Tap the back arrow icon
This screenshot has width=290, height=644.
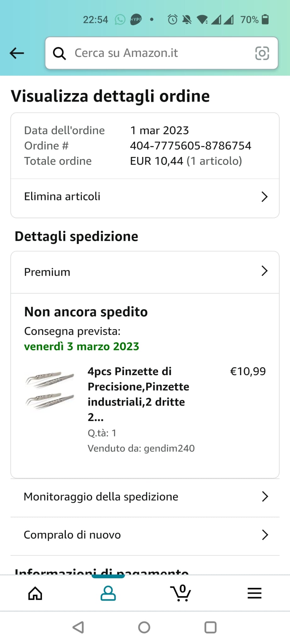pyautogui.click(x=17, y=53)
